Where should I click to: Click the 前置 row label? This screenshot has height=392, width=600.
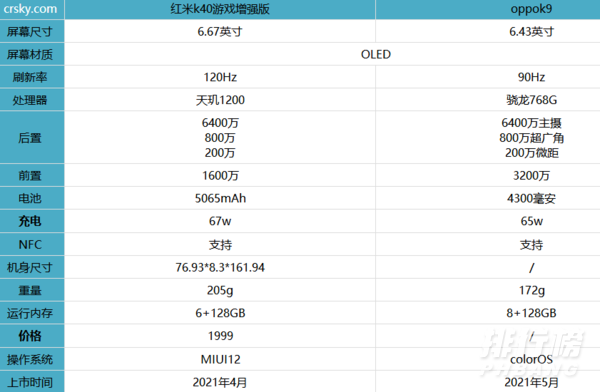click(32, 175)
